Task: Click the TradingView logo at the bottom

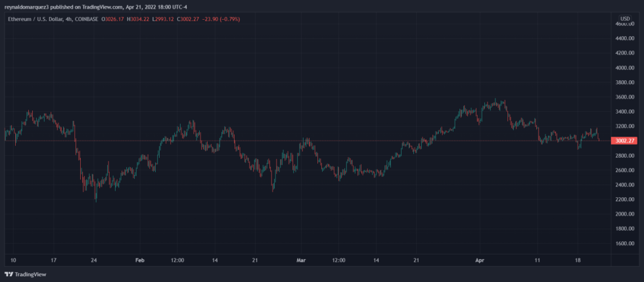Action: 25,274
